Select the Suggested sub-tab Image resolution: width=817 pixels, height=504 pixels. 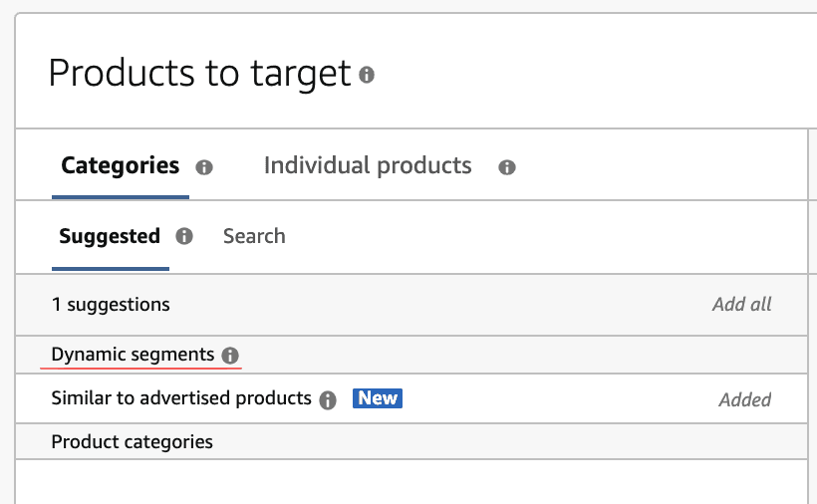point(109,236)
